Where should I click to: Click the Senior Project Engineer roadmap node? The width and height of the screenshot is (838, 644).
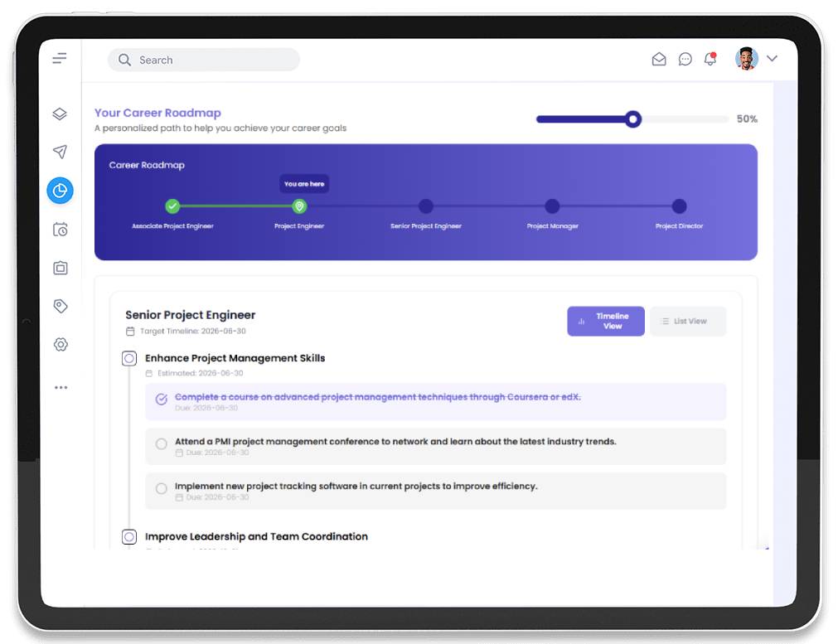tap(426, 206)
